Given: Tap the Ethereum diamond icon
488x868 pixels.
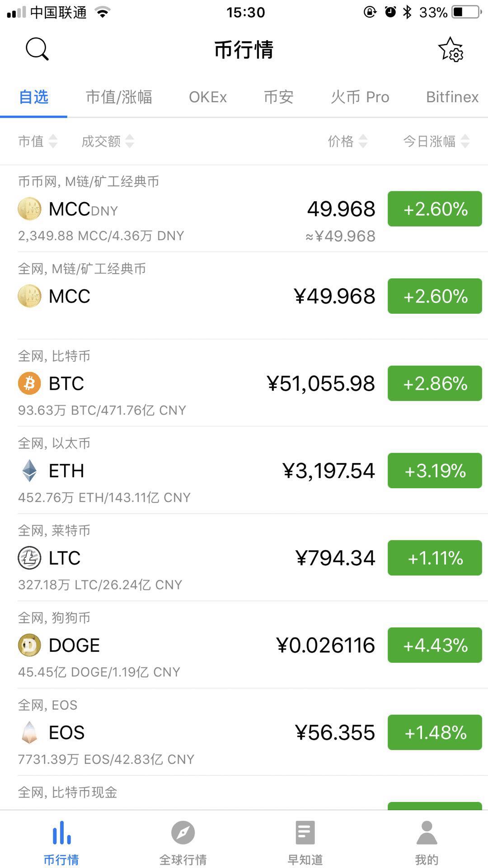Looking at the screenshot, I should click(x=29, y=471).
